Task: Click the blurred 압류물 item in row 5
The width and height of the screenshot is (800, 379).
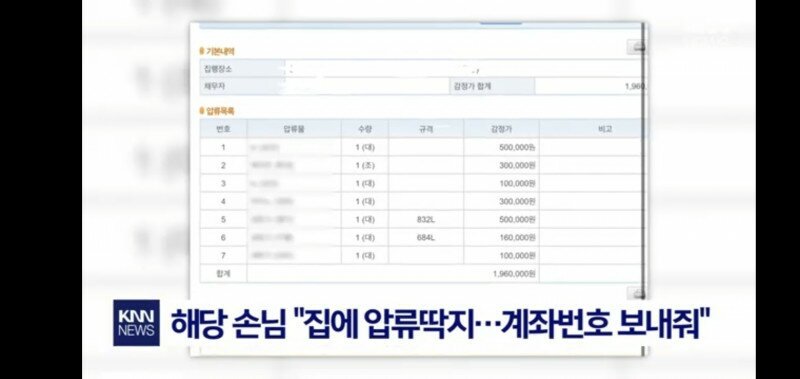Action: tap(271, 219)
